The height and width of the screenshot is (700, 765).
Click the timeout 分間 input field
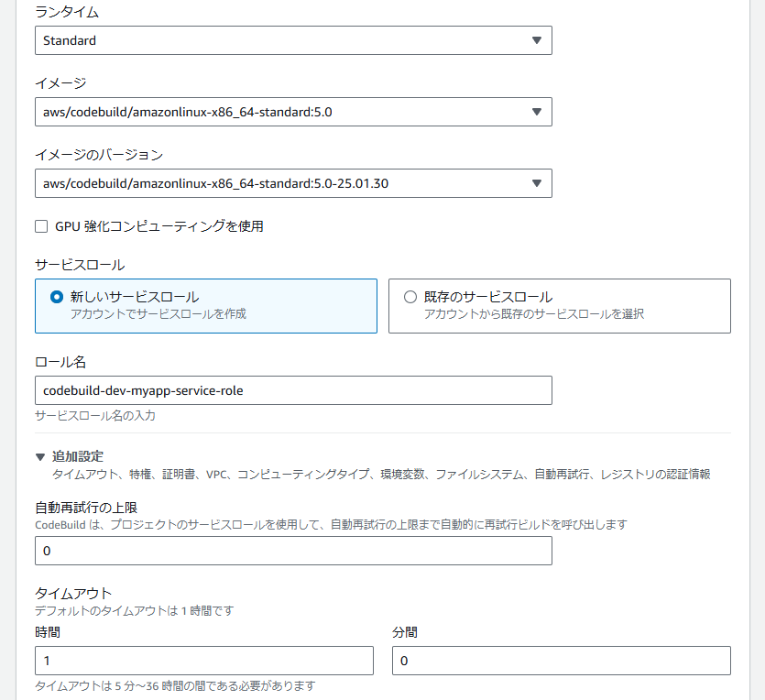click(x=561, y=661)
